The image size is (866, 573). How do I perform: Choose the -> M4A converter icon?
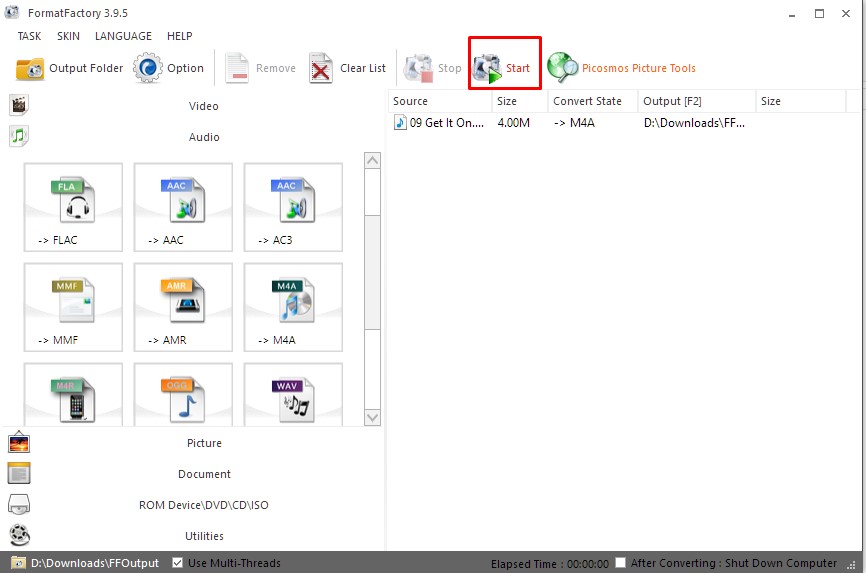tap(293, 307)
